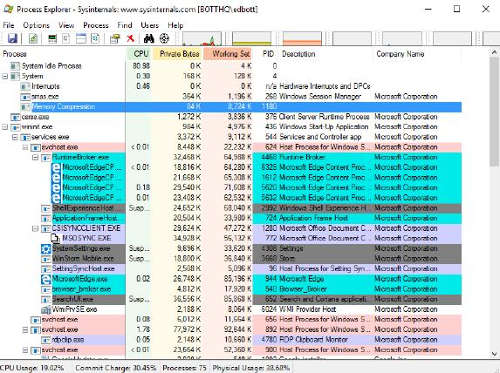Select the WinStore.Mobile.exe process row
500x373 pixels.
pyautogui.click(x=231, y=259)
